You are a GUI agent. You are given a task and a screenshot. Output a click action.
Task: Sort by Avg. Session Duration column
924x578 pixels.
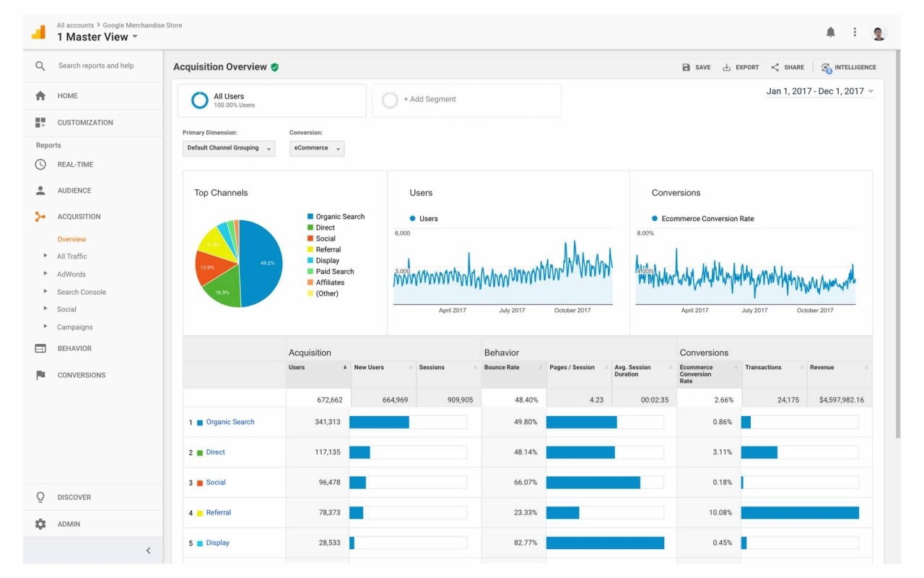644,370
